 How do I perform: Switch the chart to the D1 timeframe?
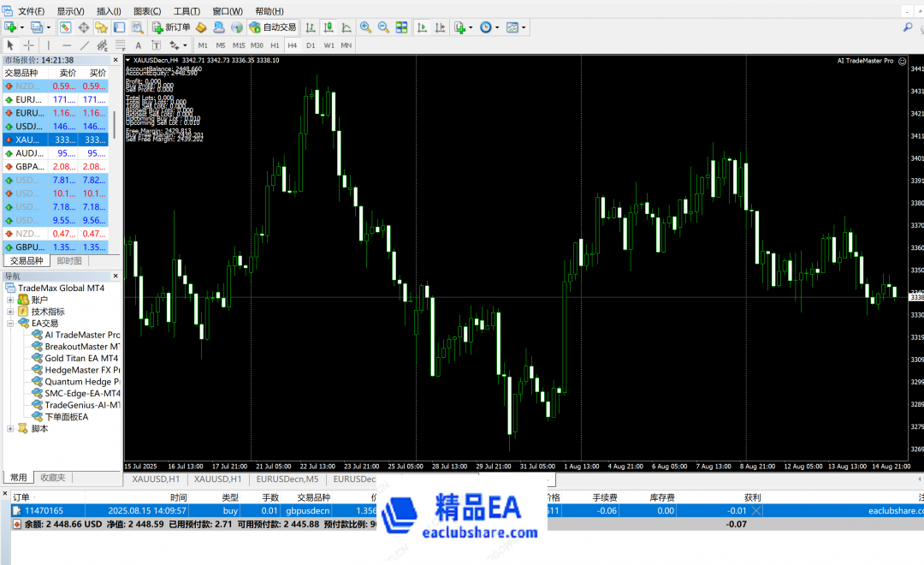click(311, 45)
